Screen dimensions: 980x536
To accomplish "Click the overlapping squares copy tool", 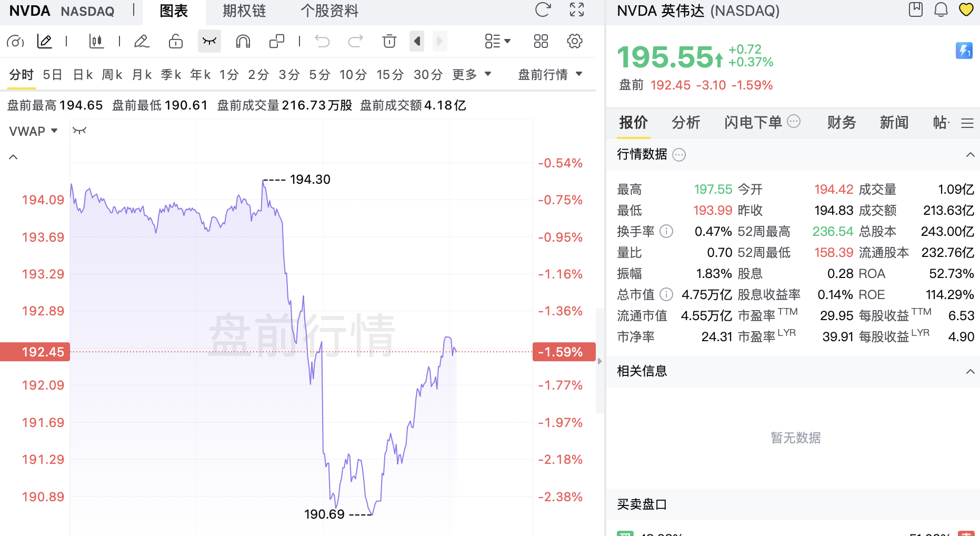I will pyautogui.click(x=277, y=41).
